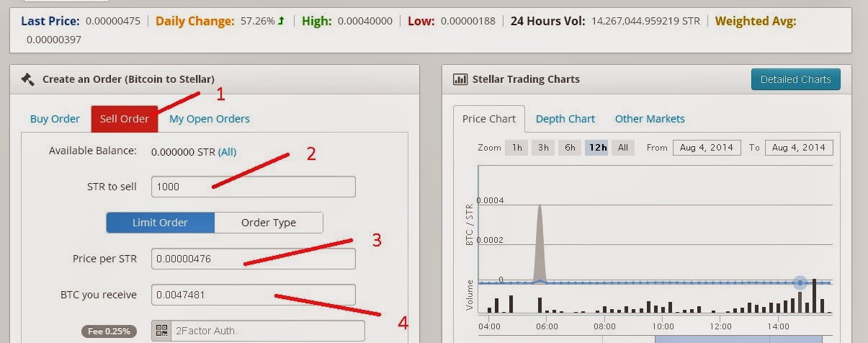Focus the STR to sell field

click(254, 187)
